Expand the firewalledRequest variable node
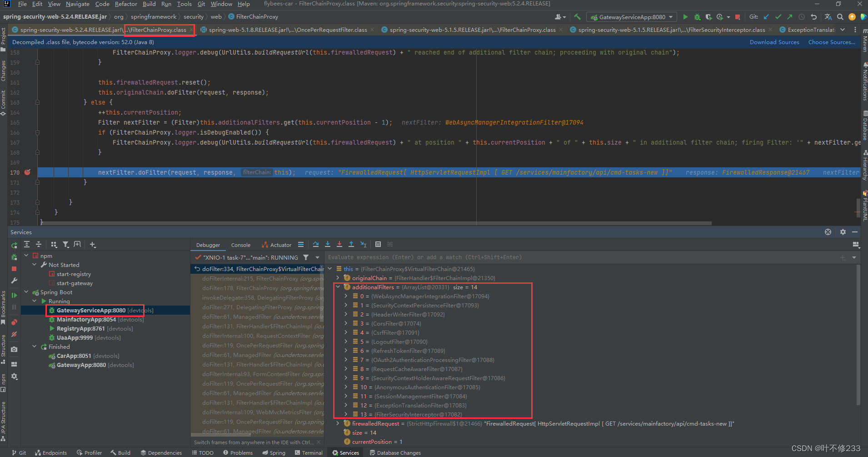This screenshot has width=868, height=457. tap(338, 423)
